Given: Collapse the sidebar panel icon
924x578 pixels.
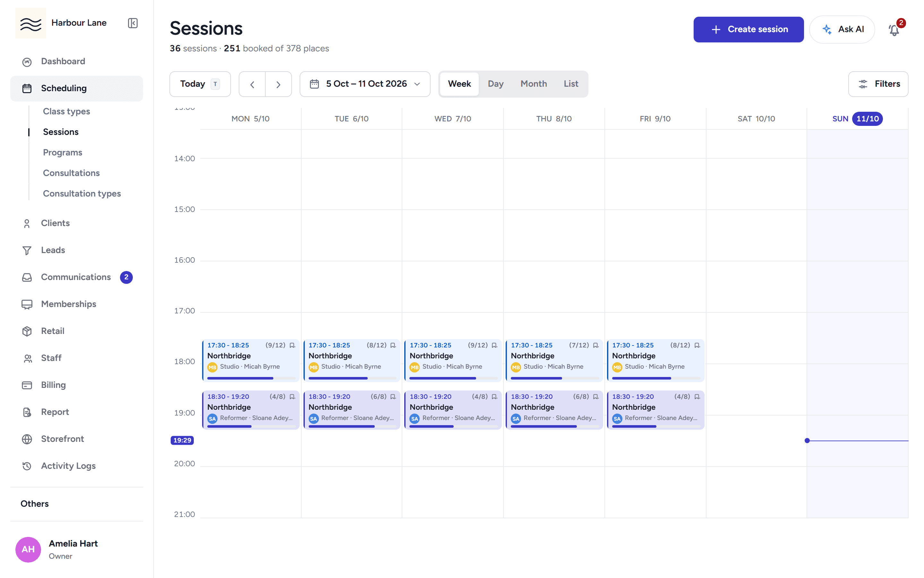Looking at the screenshot, I should pyautogui.click(x=133, y=23).
